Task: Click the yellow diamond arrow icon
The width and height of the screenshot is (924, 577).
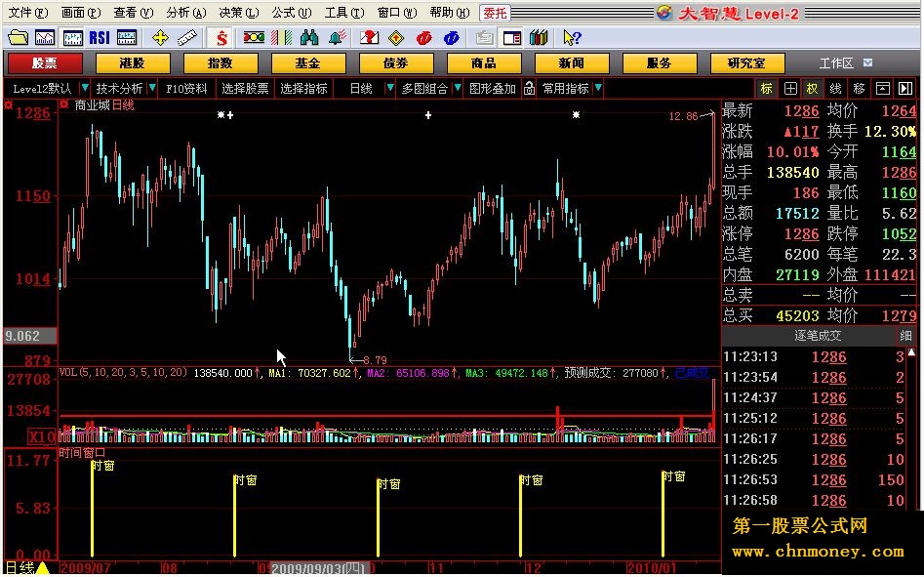Action: click(x=396, y=38)
